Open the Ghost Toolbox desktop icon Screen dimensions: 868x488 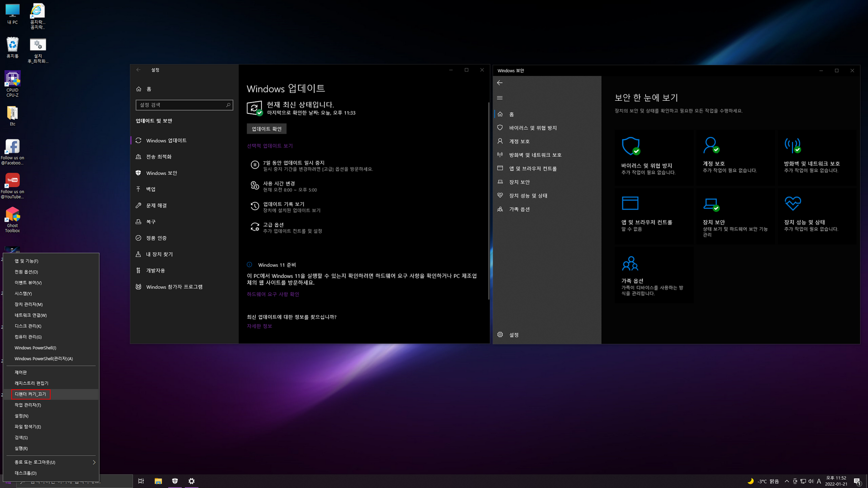tap(12, 220)
